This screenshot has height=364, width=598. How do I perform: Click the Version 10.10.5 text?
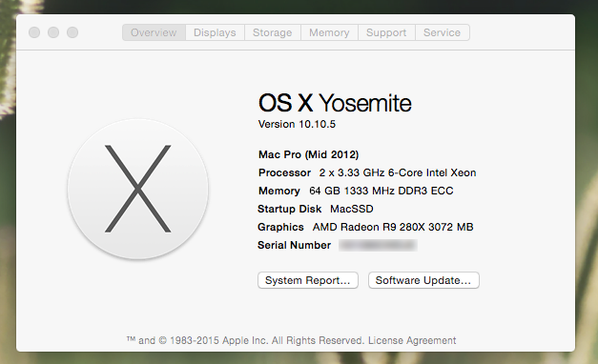tap(297, 124)
